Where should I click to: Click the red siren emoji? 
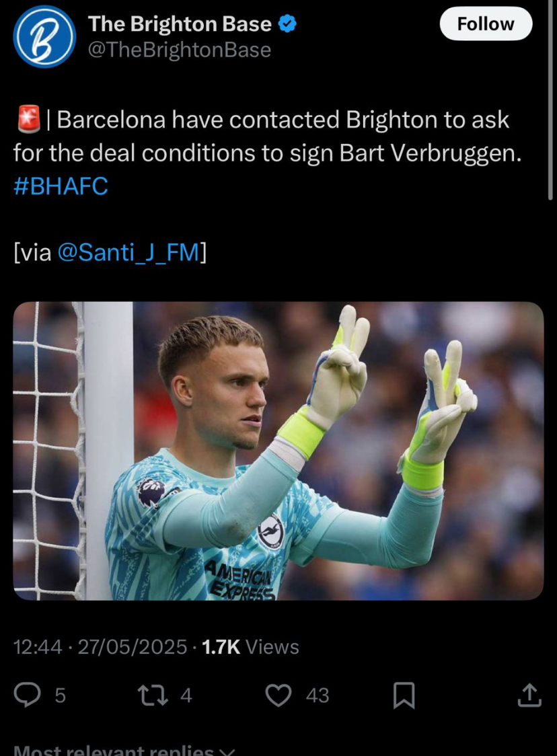coord(29,120)
